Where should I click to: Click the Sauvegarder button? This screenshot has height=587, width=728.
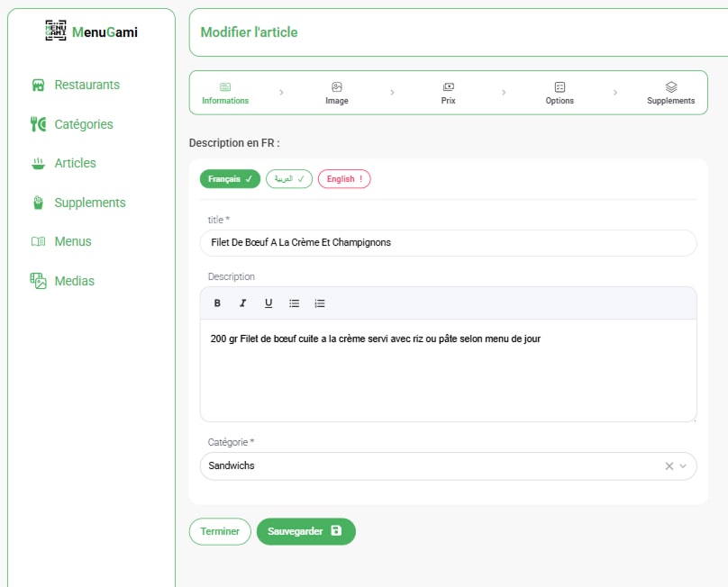tap(305, 531)
